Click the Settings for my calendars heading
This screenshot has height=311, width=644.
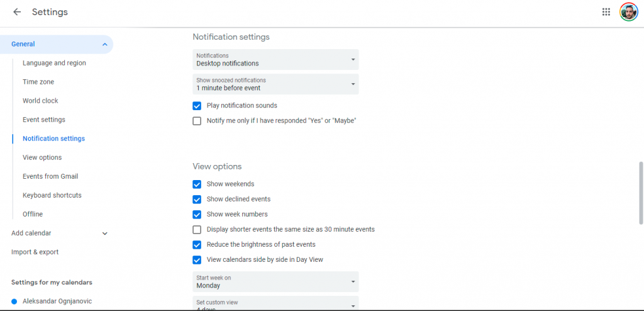(x=52, y=282)
